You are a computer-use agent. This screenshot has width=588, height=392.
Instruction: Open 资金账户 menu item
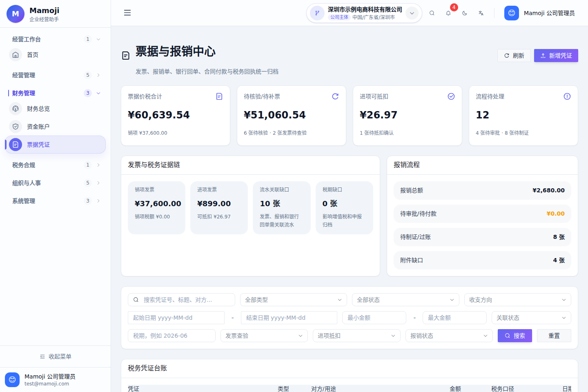coord(55,127)
